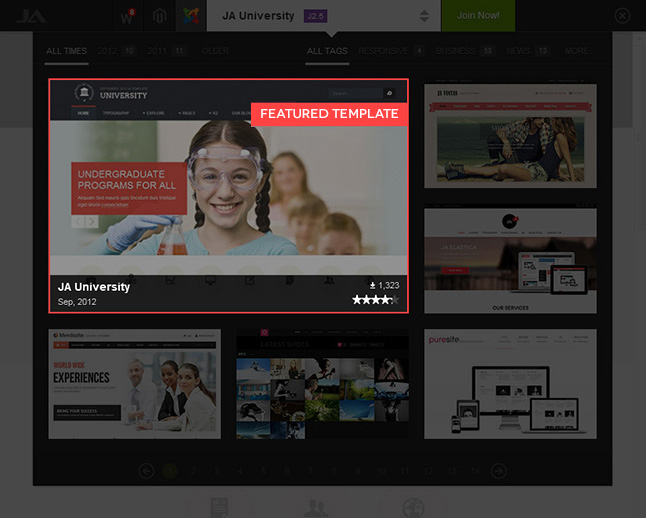Go to next page with right arrow
Screen dimensions: 646x518
click(499, 471)
